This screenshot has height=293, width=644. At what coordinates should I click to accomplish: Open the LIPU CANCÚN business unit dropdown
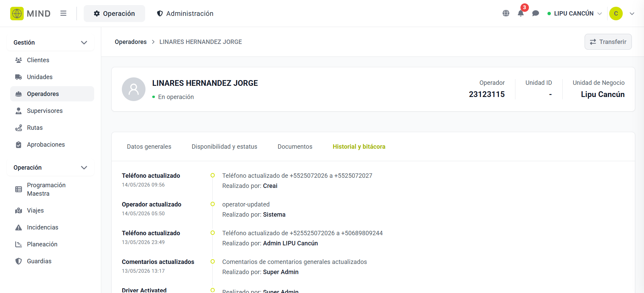pos(574,14)
